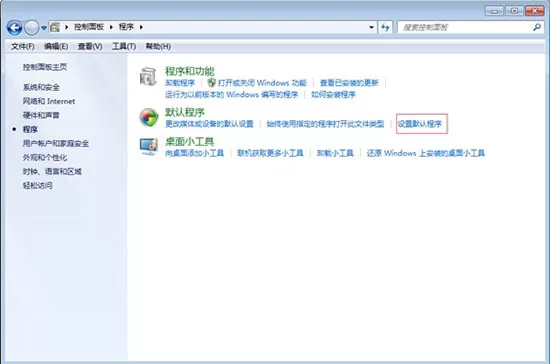Open the 编辑(E) menu
550x364 pixels.
[x=56, y=46]
